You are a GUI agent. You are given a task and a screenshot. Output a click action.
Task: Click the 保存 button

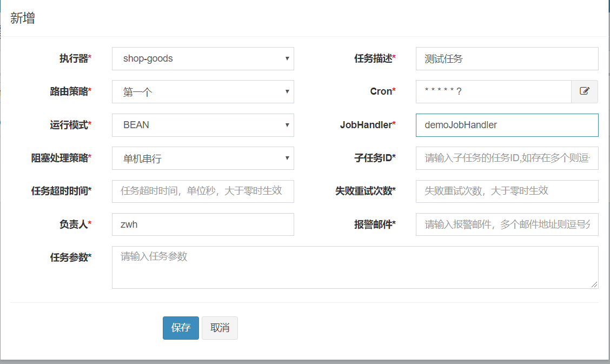point(181,328)
